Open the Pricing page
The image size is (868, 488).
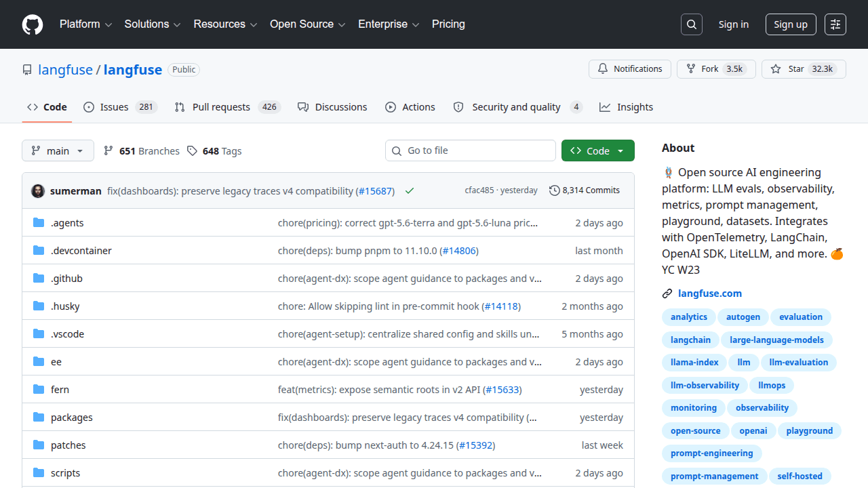[448, 24]
